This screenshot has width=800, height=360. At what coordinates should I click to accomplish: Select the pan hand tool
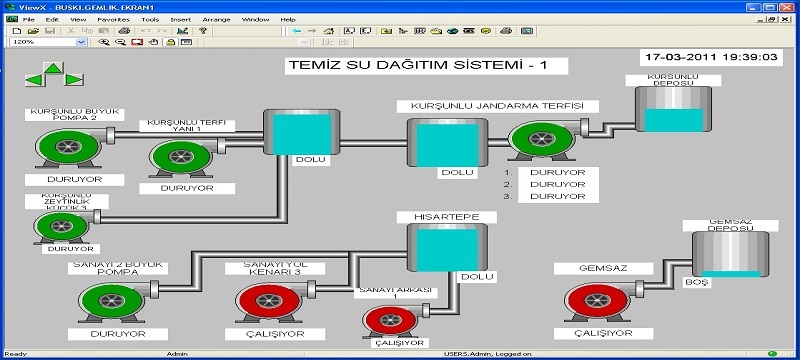click(153, 42)
